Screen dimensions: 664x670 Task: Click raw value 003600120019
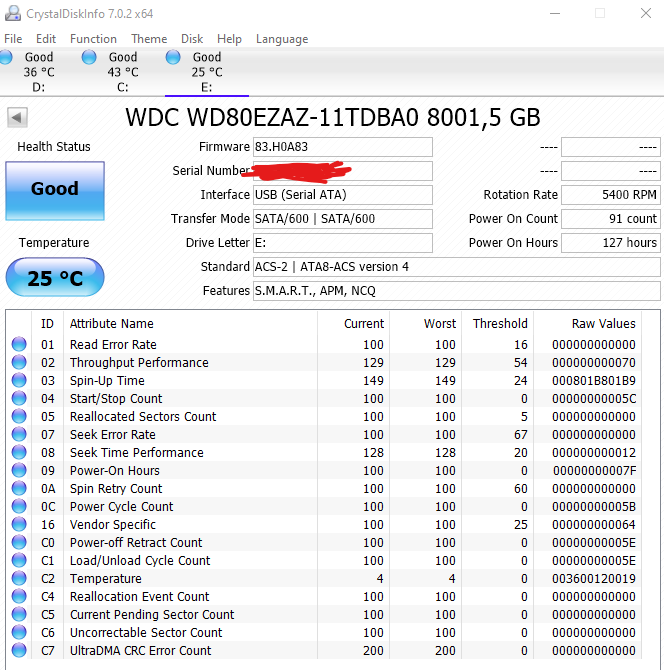[x=593, y=578]
